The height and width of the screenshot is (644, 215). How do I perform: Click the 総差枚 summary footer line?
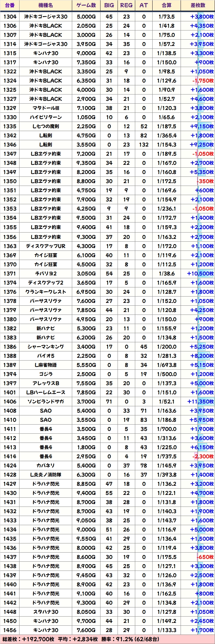pyautogui.click(x=107, y=639)
